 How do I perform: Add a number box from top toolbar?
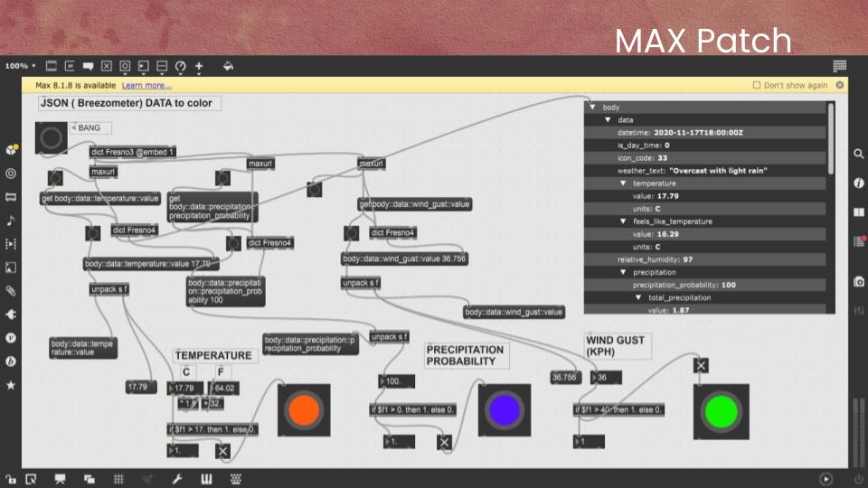point(144,66)
